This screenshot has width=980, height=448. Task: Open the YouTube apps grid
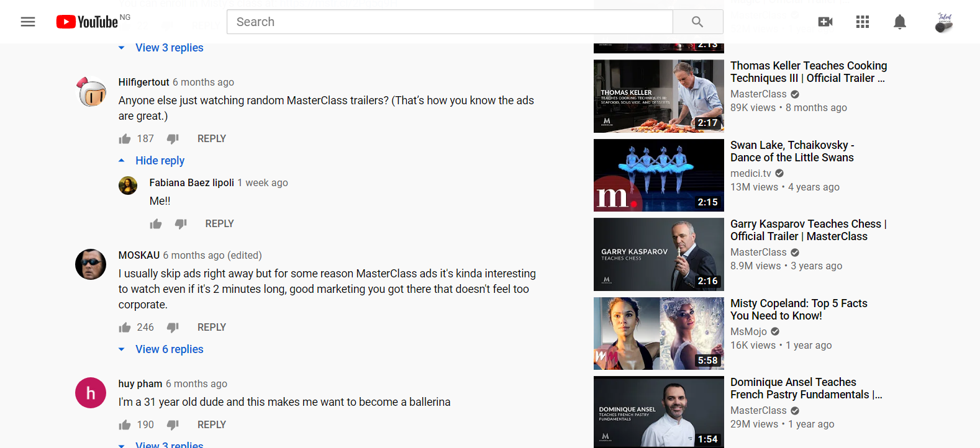click(x=863, y=22)
